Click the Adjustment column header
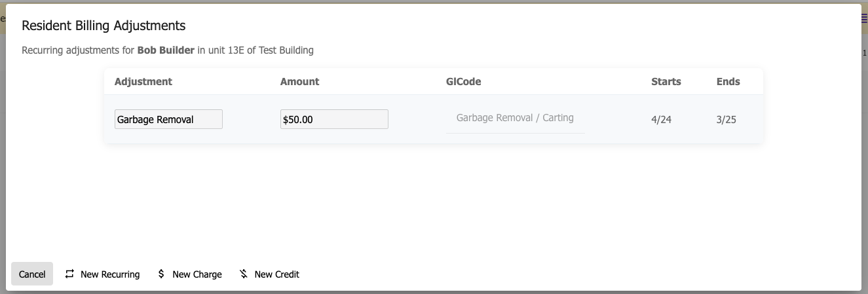Image resolution: width=868 pixels, height=294 pixels. pyautogui.click(x=143, y=82)
